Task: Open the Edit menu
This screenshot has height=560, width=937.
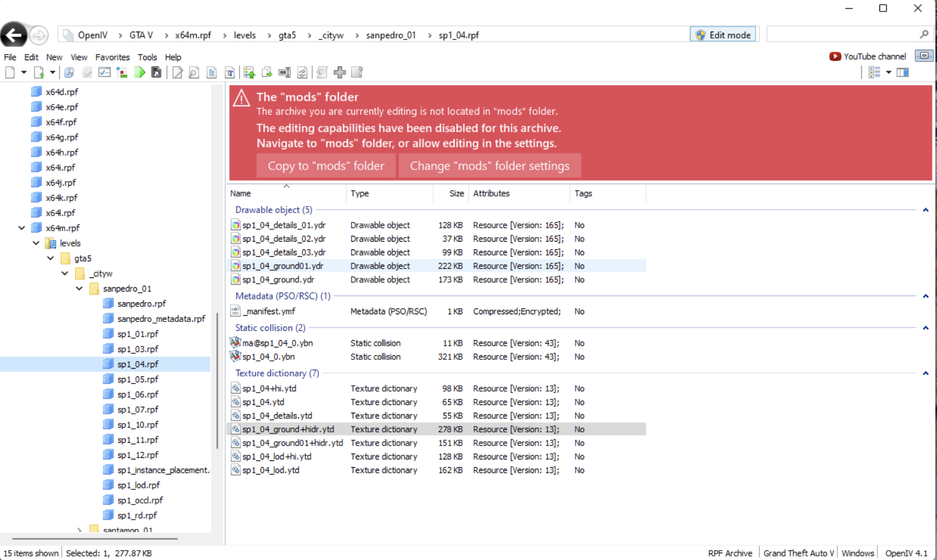Action: click(31, 57)
